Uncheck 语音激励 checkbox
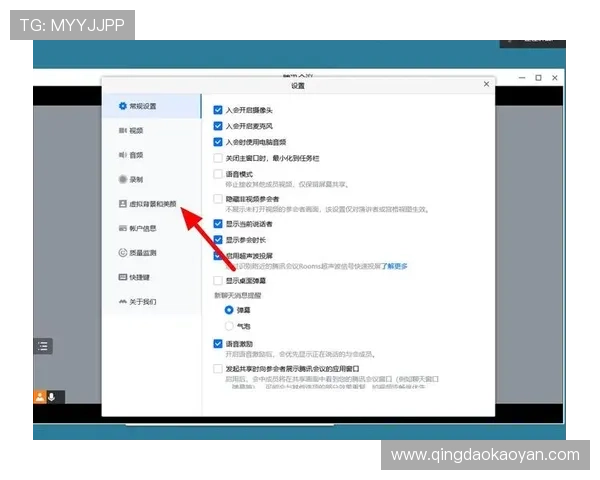 pos(218,344)
